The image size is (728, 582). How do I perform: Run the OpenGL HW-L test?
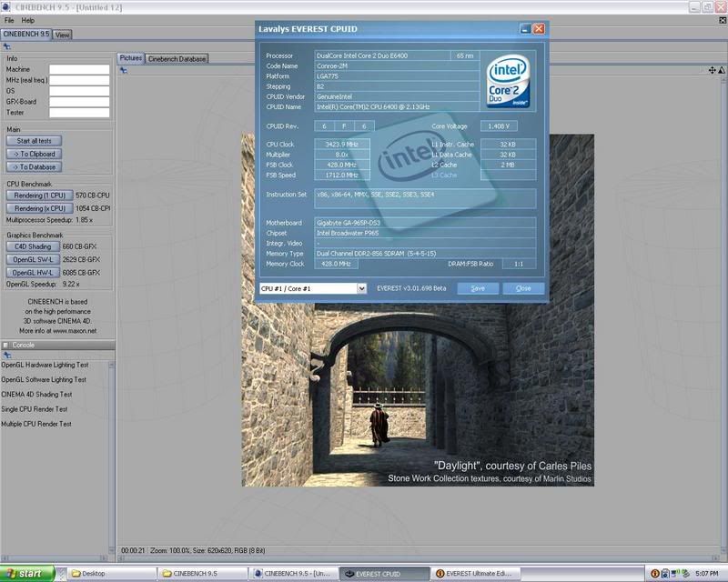tap(33, 273)
